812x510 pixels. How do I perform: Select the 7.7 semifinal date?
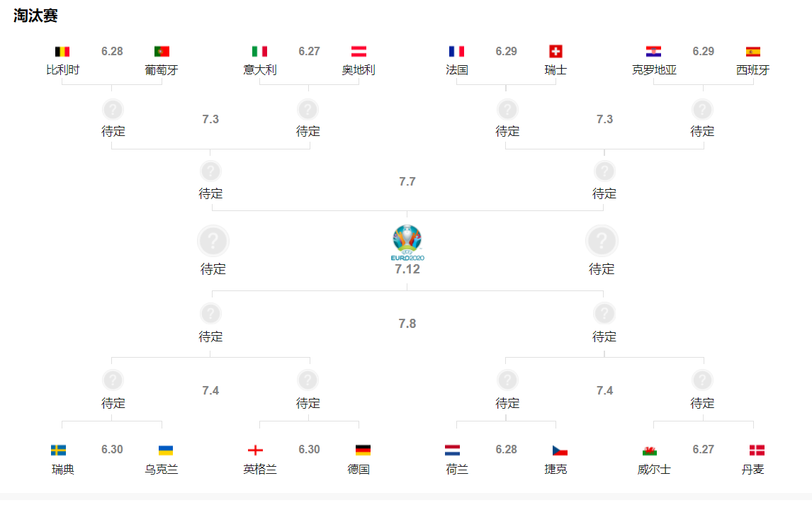click(407, 182)
